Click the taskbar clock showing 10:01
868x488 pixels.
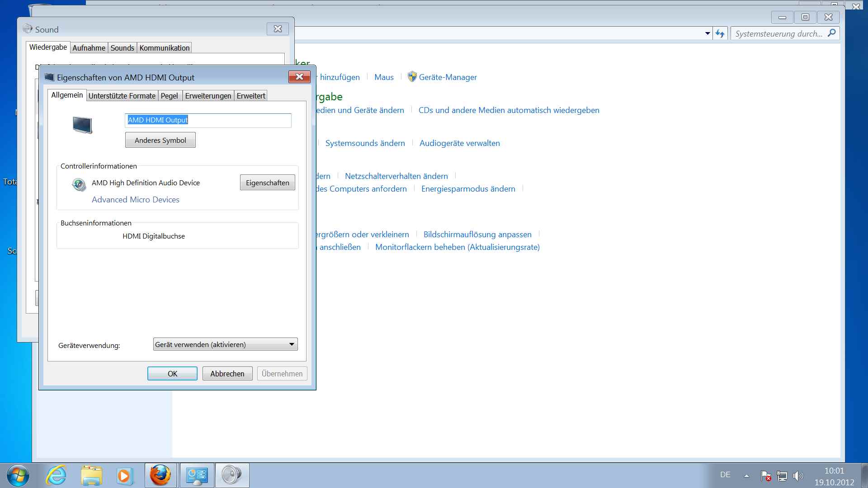click(x=834, y=476)
